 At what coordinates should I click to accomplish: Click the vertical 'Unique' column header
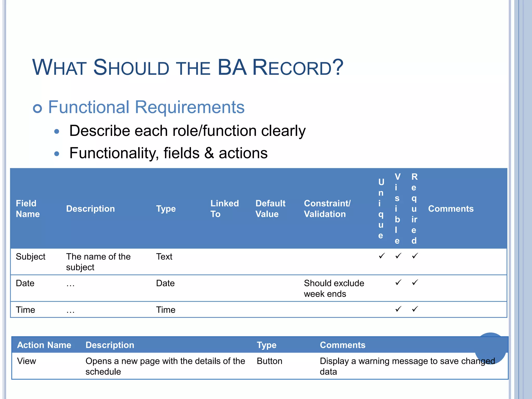coord(381,209)
